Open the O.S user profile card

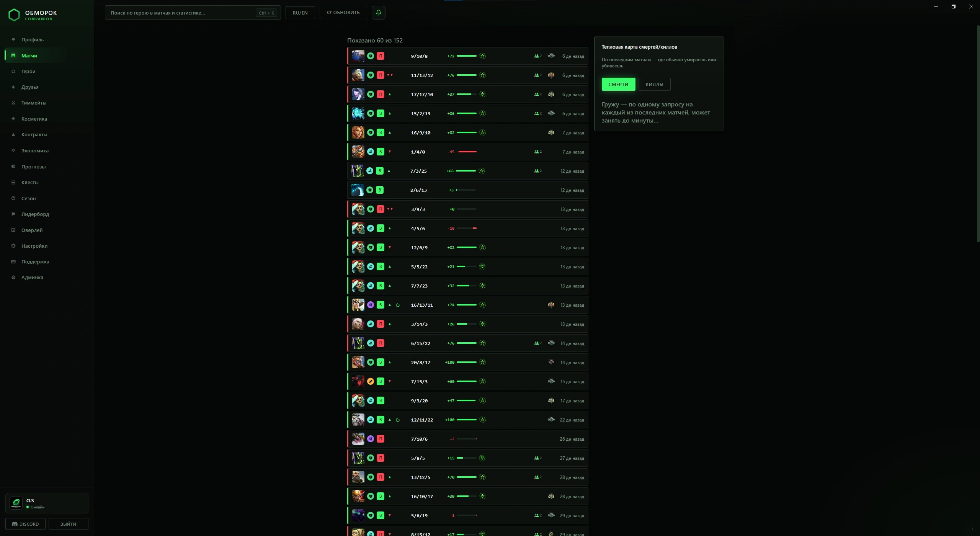point(47,503)
